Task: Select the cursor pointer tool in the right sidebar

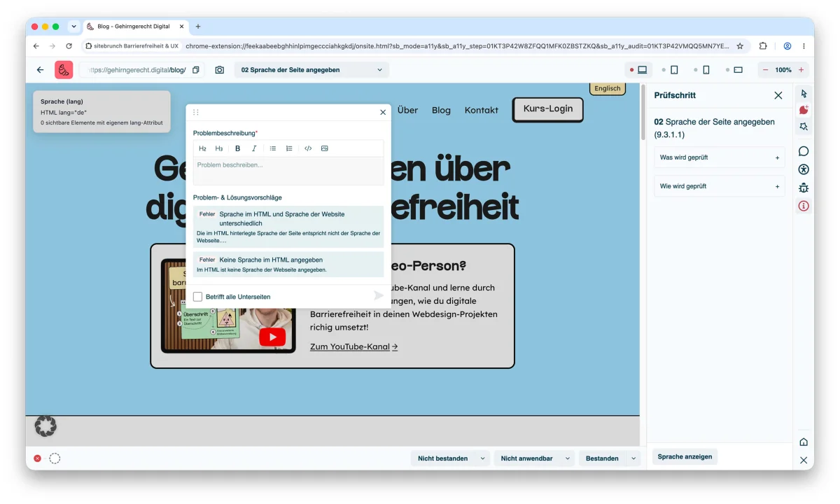Action: pyautogui.click(x=804, y=93)
